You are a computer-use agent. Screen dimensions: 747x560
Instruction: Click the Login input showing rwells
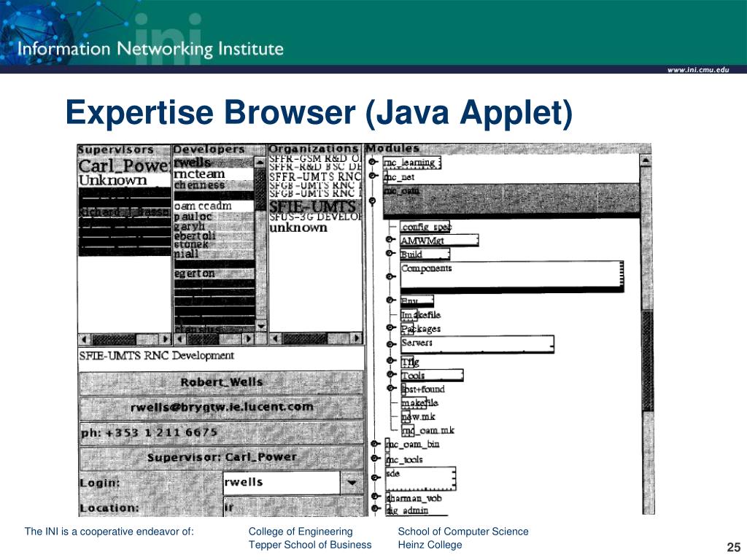coord(282,483)
